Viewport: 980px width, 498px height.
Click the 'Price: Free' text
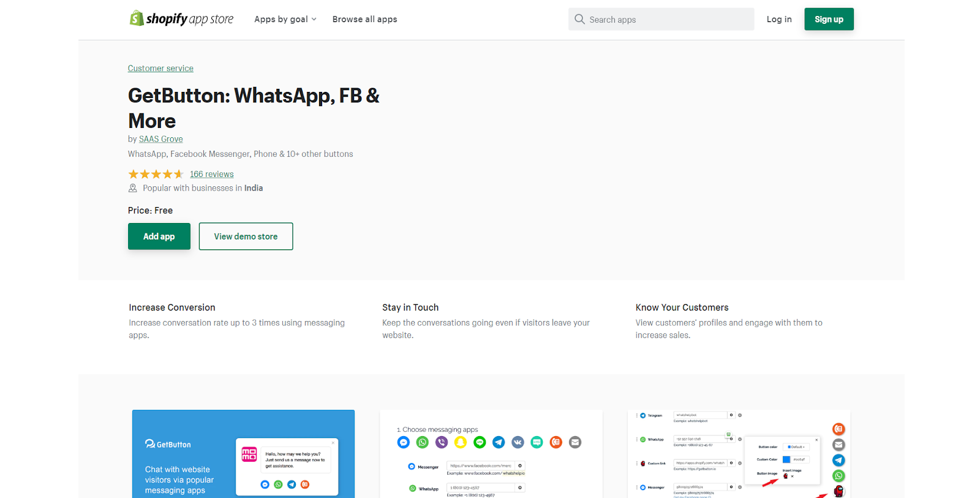[150, 210]
